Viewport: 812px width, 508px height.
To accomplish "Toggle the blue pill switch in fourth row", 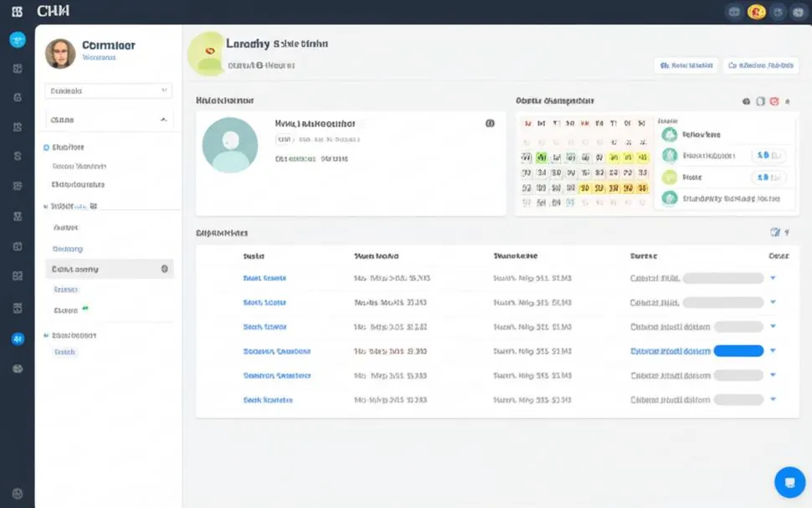I will (x=738, y=351).
